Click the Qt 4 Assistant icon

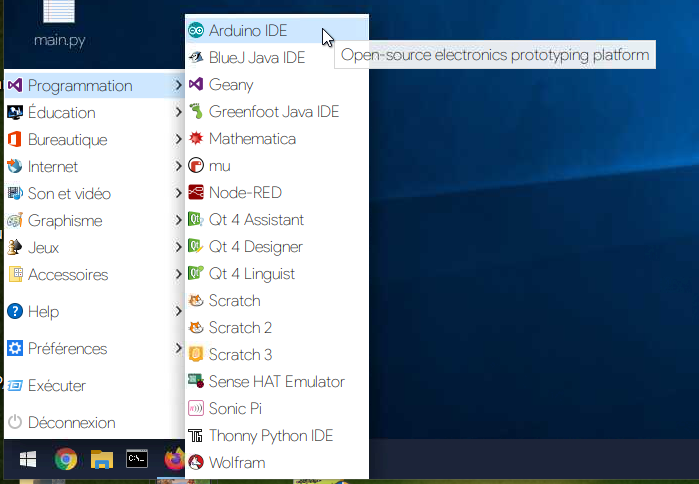click(x=196, y=219)
